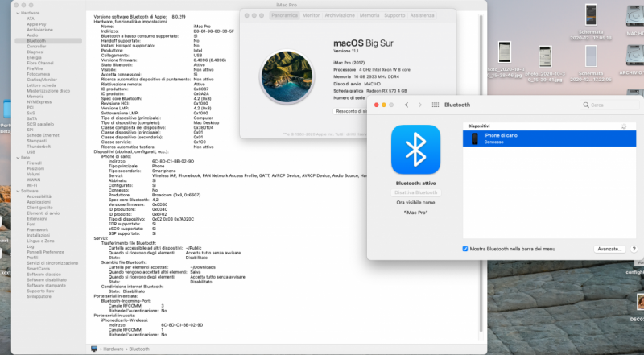The height and width of the screenshot is (355, 644).
Task: Open the Show All grid icon in Bluetooth preferences
Action: (436, 105)
